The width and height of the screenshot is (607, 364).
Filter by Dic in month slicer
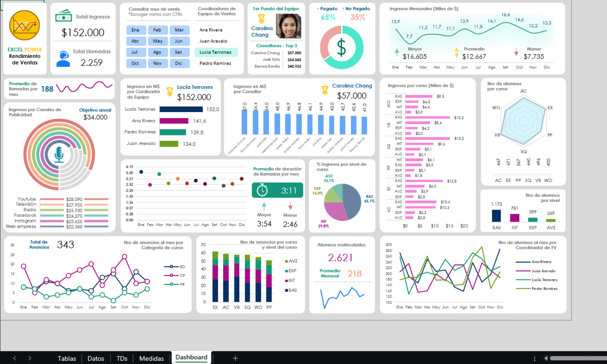click(x=179, y=63)
